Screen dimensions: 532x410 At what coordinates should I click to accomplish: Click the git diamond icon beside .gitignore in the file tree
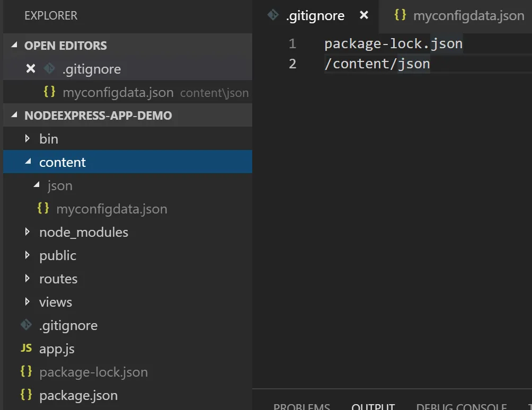tap(26, 325)
